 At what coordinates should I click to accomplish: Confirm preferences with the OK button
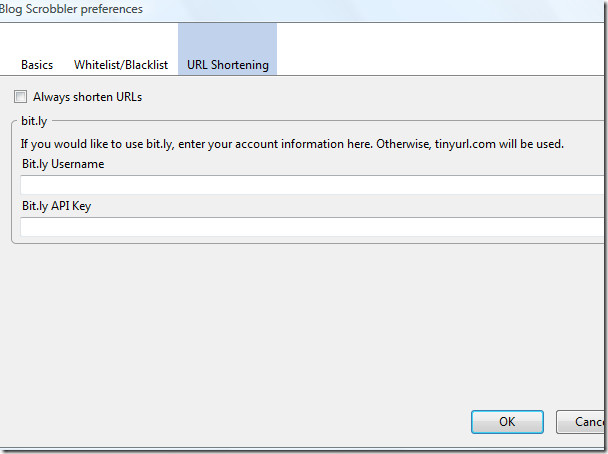[507, 421]
